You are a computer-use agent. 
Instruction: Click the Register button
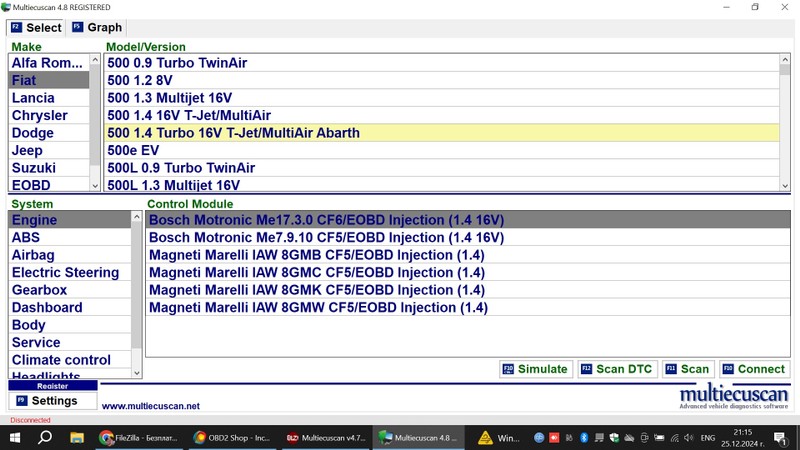click(x=53, y=386)
